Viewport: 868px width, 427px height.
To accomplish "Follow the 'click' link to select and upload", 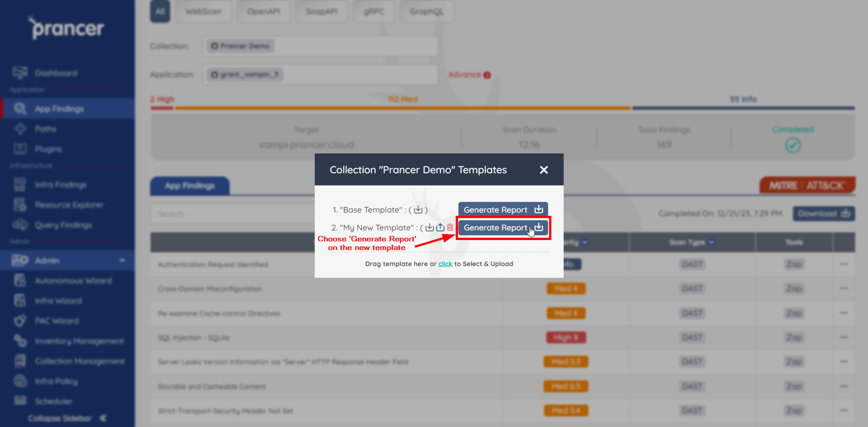I will tap(445, 264).
